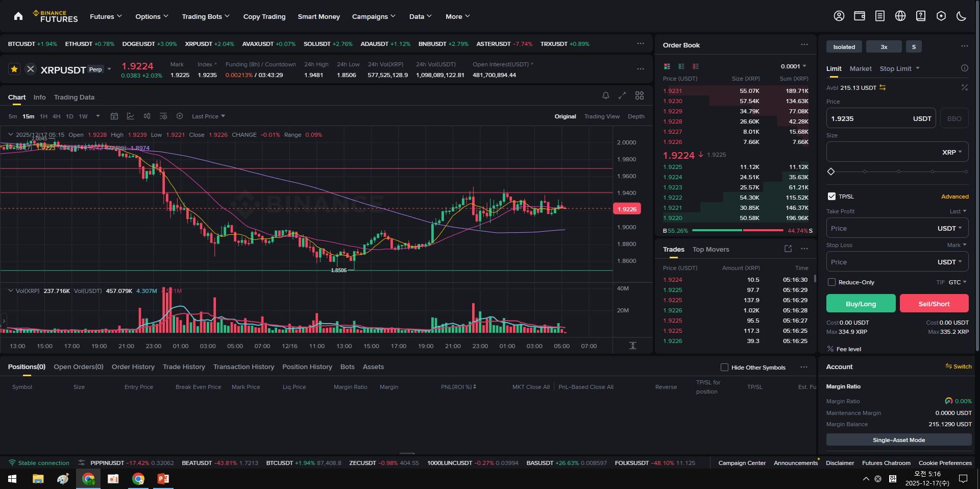This screenshot has width=980, height=489.
Task: Toggle the dark mode moon icon
Action: [x=962, y=16]
